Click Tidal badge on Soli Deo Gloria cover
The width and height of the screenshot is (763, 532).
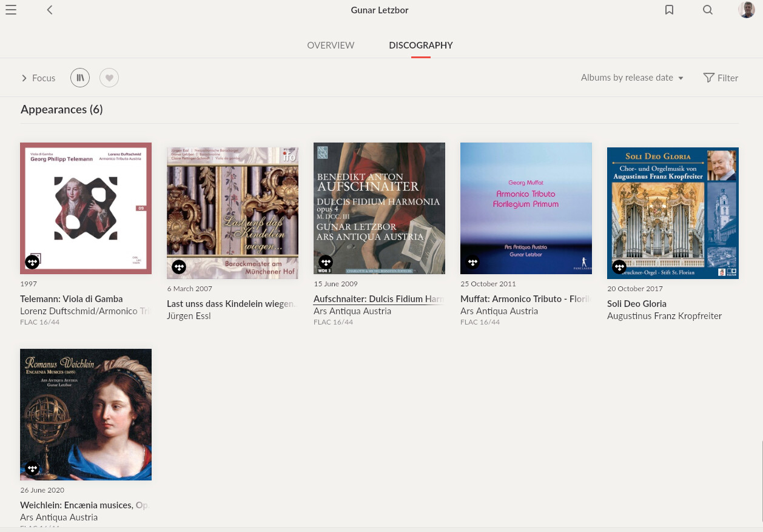(x=619, y=267)
